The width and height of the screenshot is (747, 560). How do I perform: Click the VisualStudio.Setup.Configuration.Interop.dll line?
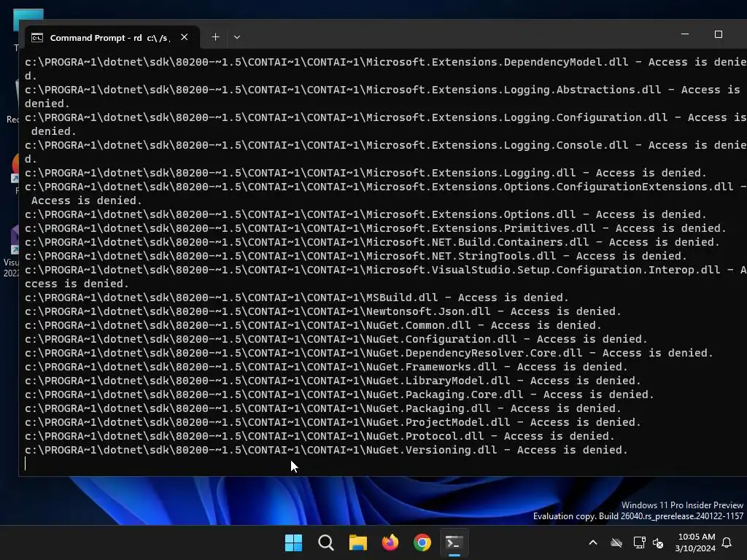point(386,276)
